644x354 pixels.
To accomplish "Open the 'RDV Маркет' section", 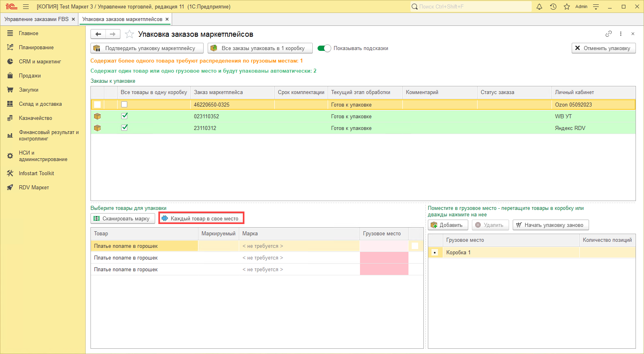I will 34,187.
